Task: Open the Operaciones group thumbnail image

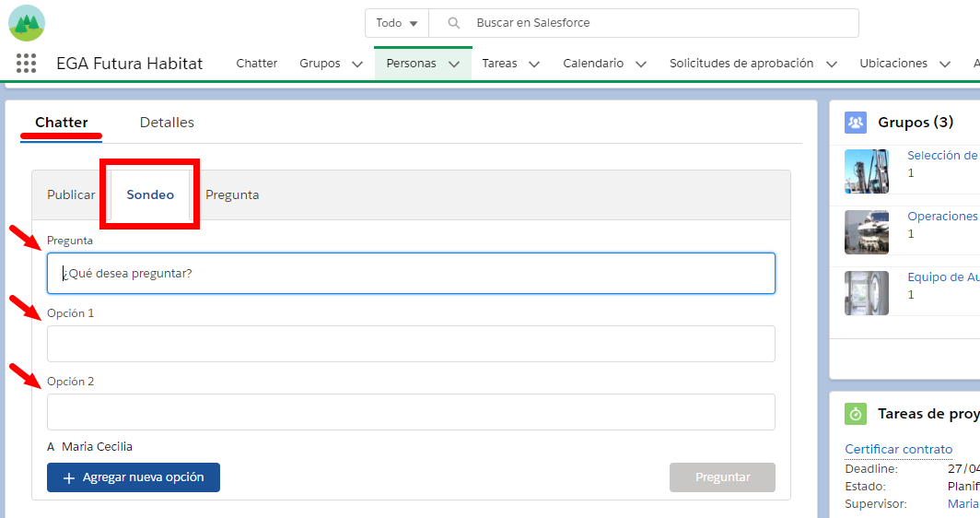Action: pyautogui.click(x=867, y=232)
